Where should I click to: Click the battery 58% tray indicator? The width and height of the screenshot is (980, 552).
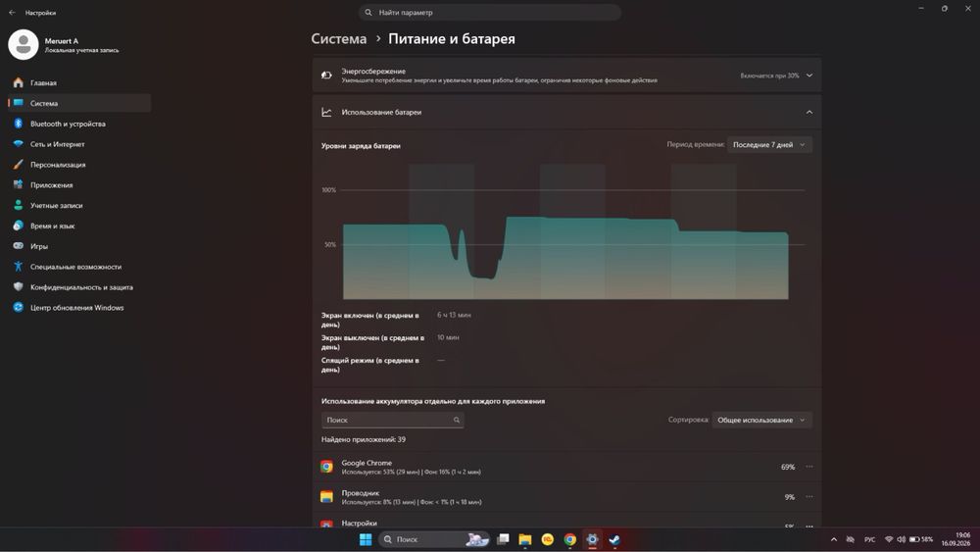coord(921,539)
